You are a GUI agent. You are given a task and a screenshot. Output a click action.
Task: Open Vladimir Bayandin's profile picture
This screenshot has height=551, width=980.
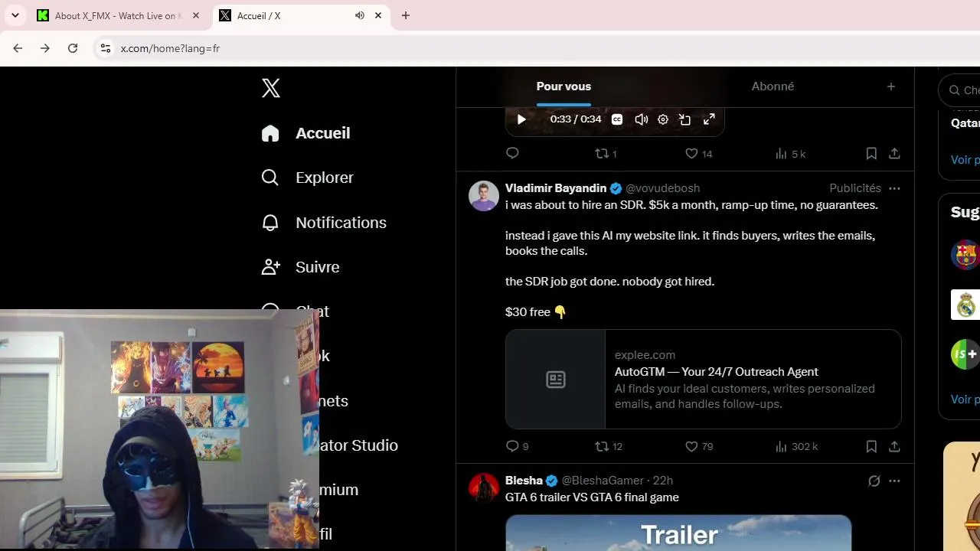coord(484,196)
